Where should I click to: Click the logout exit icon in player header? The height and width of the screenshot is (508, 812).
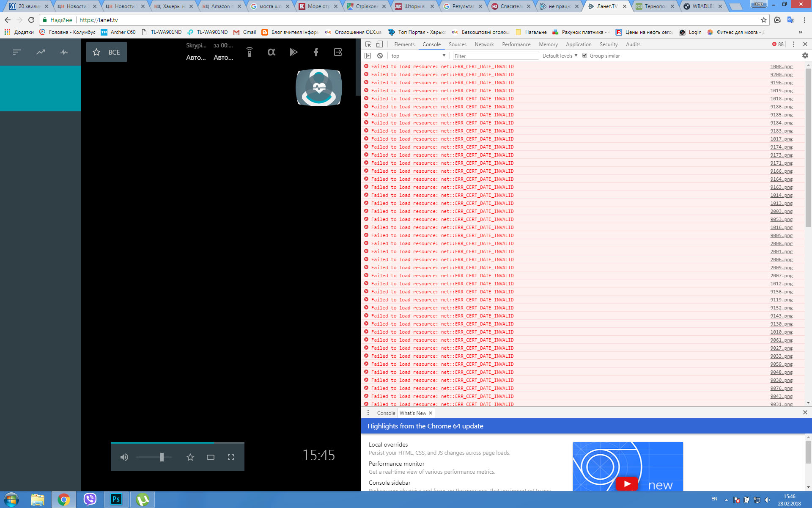pos(338,52)
